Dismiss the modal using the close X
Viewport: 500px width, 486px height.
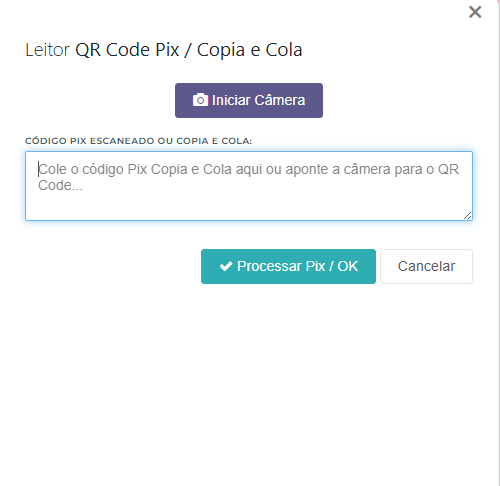pos(475,12)
